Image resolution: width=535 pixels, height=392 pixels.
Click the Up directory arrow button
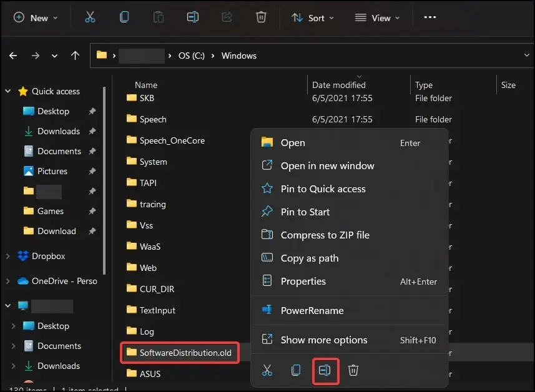76,56
